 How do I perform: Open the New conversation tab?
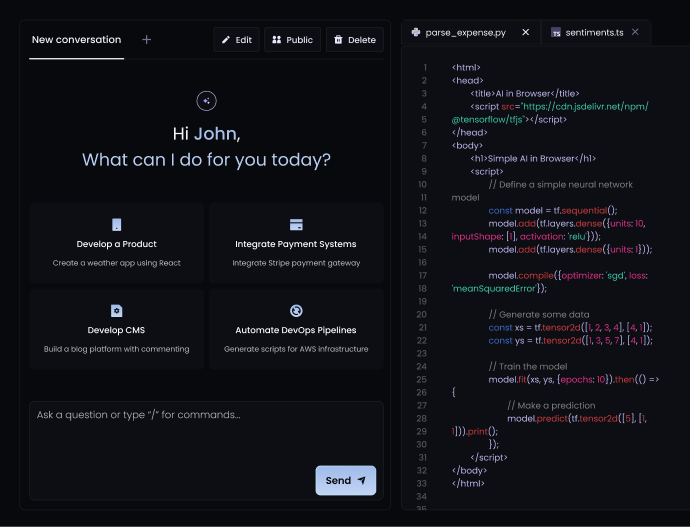coord(76,40)
